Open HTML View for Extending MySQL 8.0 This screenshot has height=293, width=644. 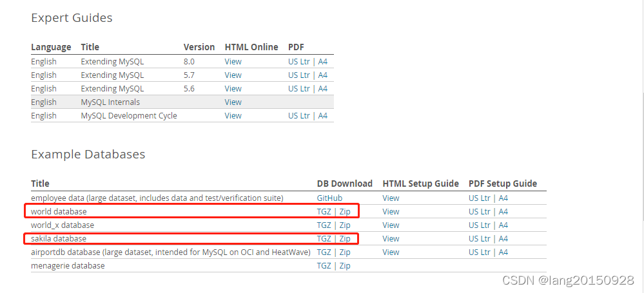click(x=233, y=62)
